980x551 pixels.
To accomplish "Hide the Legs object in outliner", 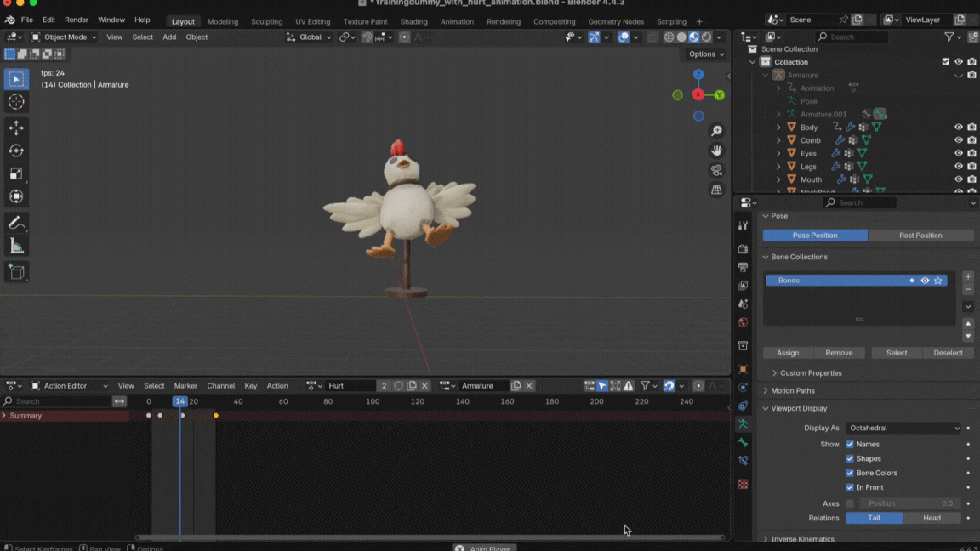I will (958, 166).
